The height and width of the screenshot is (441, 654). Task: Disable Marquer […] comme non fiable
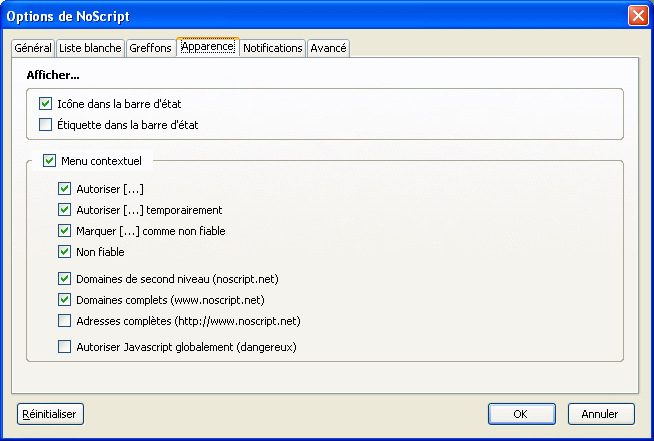[64, 230]
